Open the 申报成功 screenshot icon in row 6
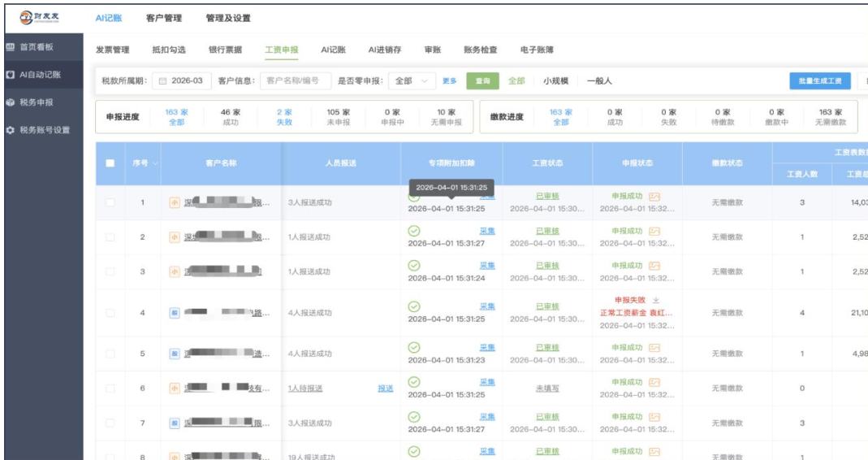 (654, 383)
